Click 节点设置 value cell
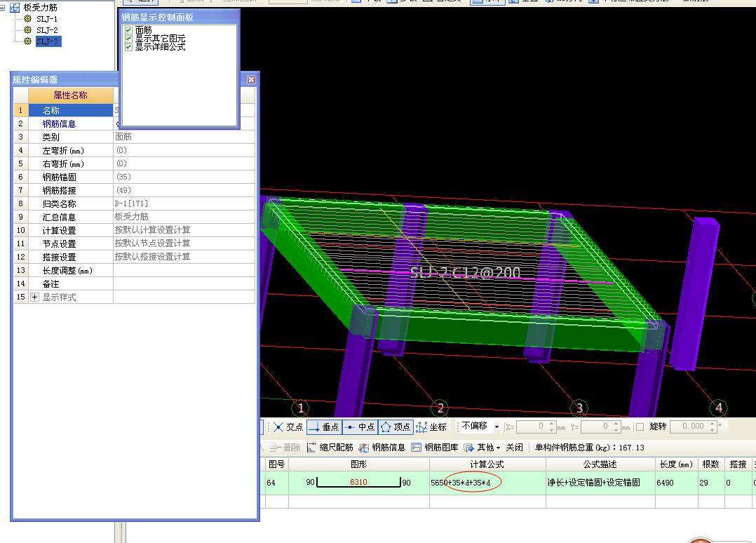Screen dimensions: 756x543 click(184, 243)
